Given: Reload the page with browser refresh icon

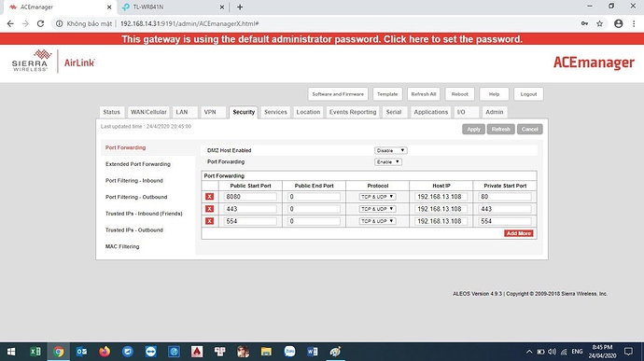Looking at the screenshot, I should [x=40, y=24].
